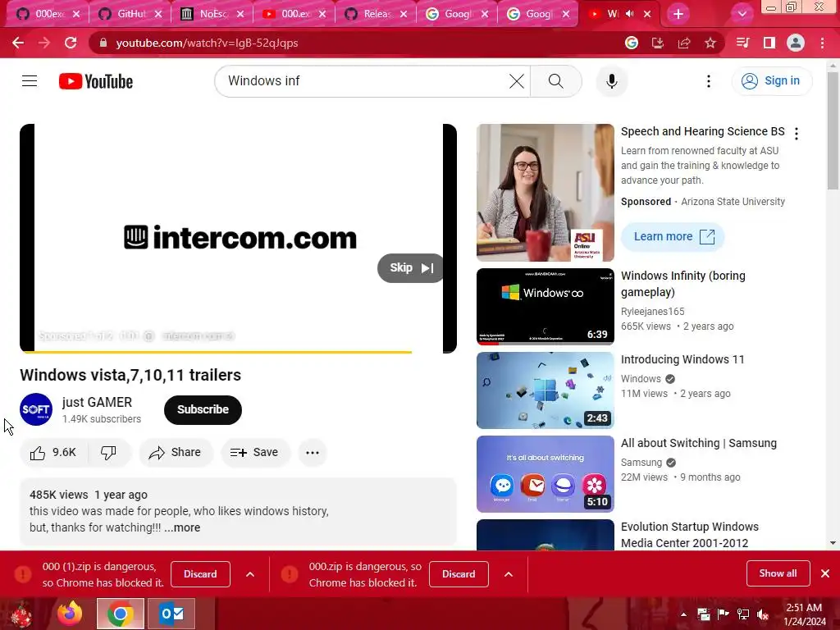
Task: Switch to the Releases tab
Action: pos(376,14)
